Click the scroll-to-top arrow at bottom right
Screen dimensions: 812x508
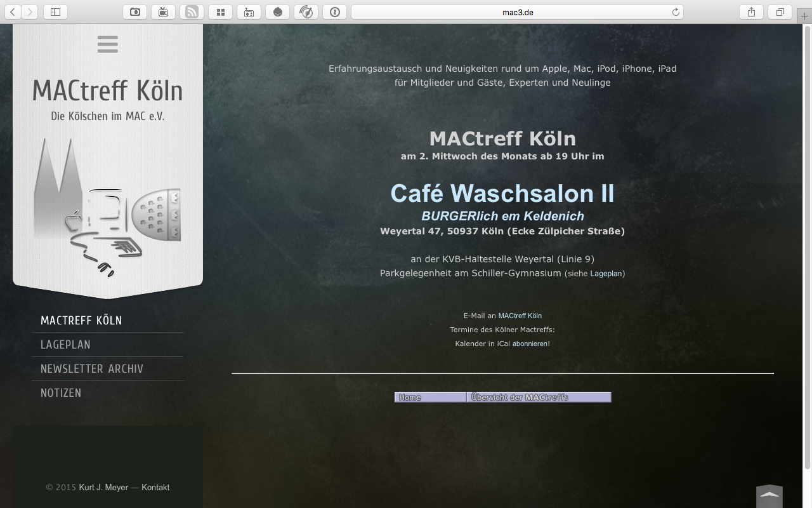tap(769, 495)
